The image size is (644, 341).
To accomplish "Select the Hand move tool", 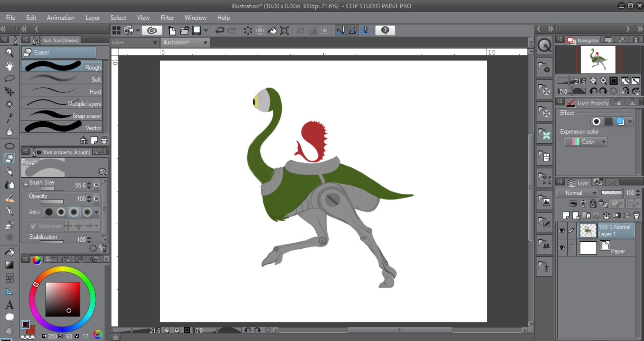I will click(9, 66).
